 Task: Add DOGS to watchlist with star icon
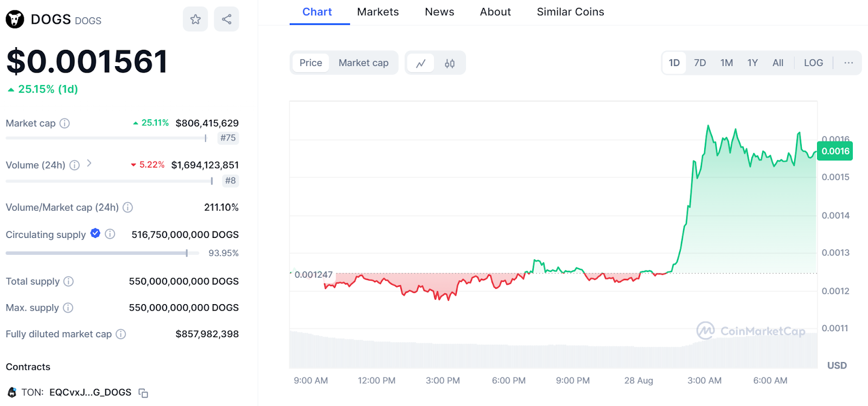[x=195, y=20]
